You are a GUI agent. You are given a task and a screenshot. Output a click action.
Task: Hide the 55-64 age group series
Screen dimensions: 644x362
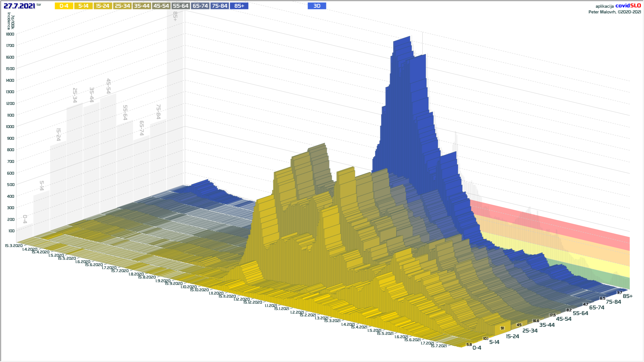pos(180,6)
